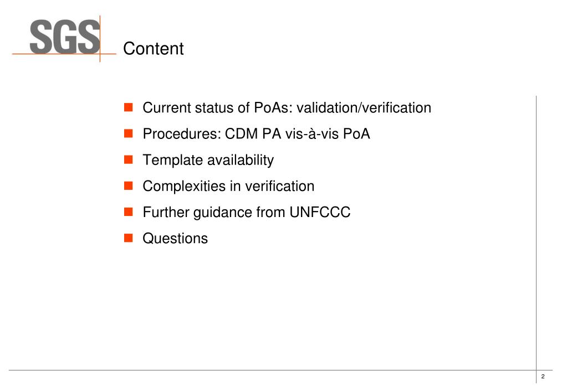Click the Further guidance from UNFCCC text
567x392 pixels.
coord(247,213)
